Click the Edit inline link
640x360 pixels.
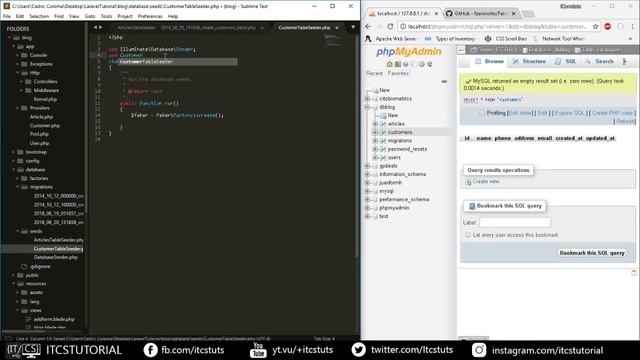pyautogui.click(x=520, y=113)
